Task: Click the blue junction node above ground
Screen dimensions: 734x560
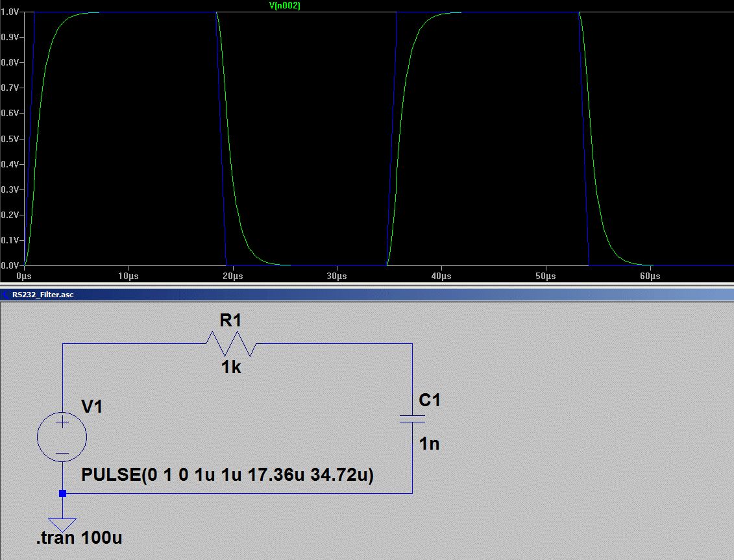Action: (62, 493)
